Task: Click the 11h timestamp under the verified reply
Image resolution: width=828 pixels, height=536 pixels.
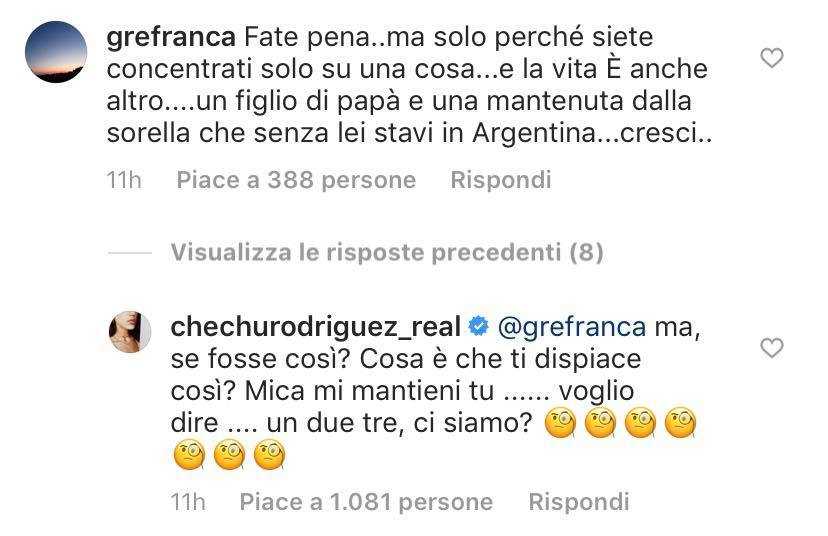Action: click(x=188, y=501)
